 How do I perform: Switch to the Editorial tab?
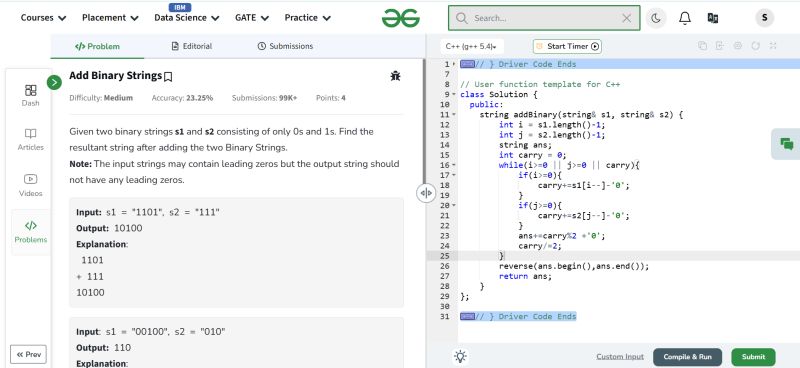pyautogui.click(x=191, y=46)
